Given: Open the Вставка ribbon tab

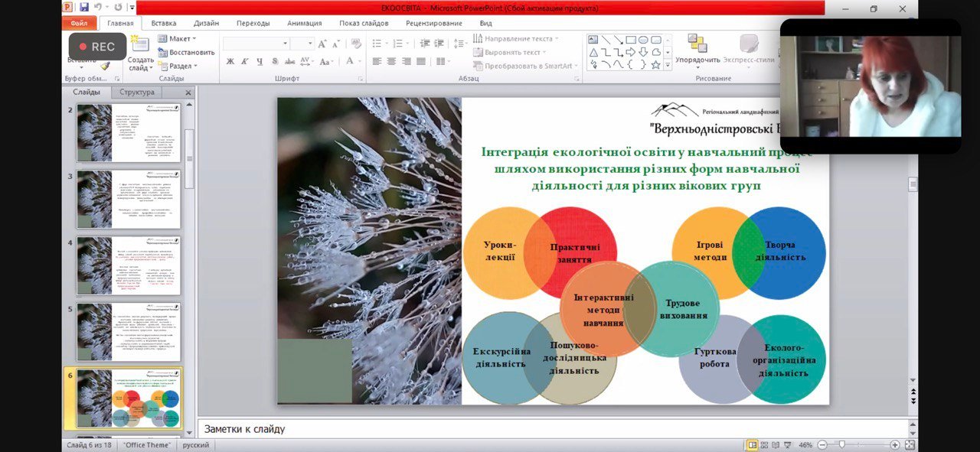Looking at the screenshot, I should click(x=163, y=23).
